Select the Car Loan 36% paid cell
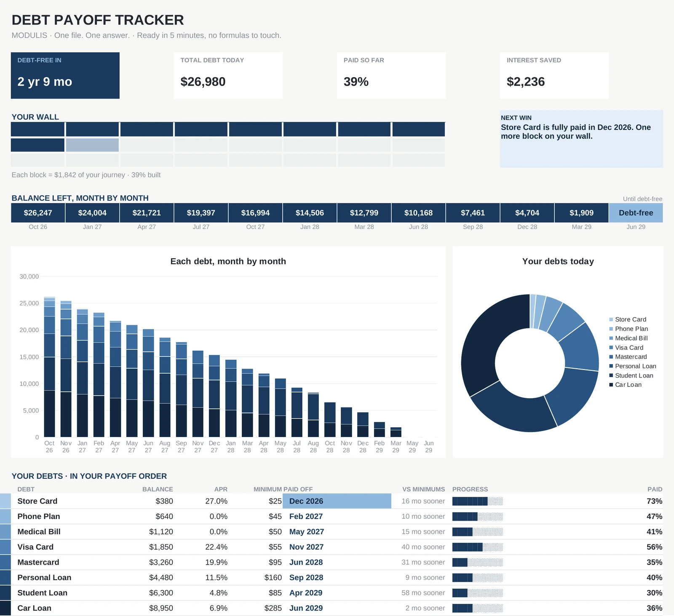 [x=655, y=608]
